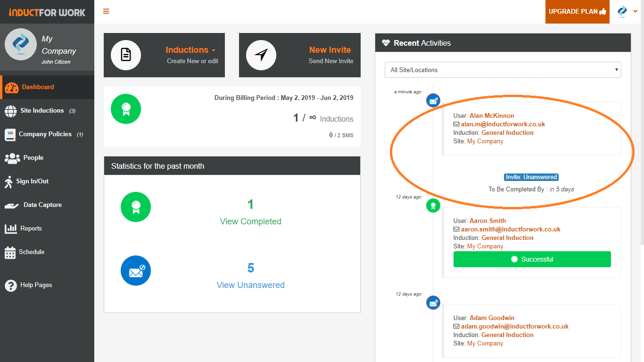
Task: Click adam.goodwin@inductforwork.co.uk email link
Action: click(x=515, y=327)
